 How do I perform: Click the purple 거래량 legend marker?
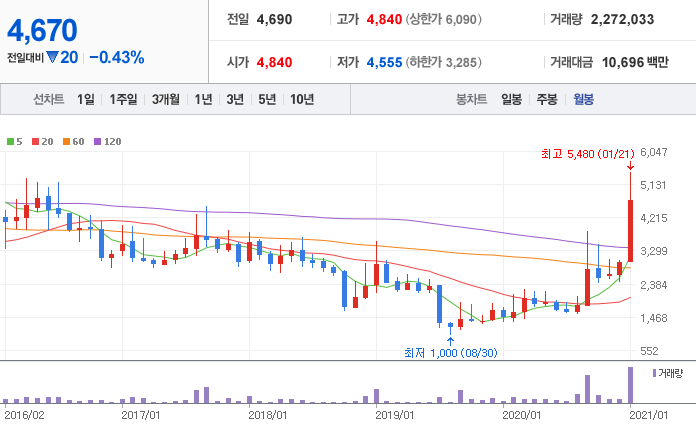(654, 373)
